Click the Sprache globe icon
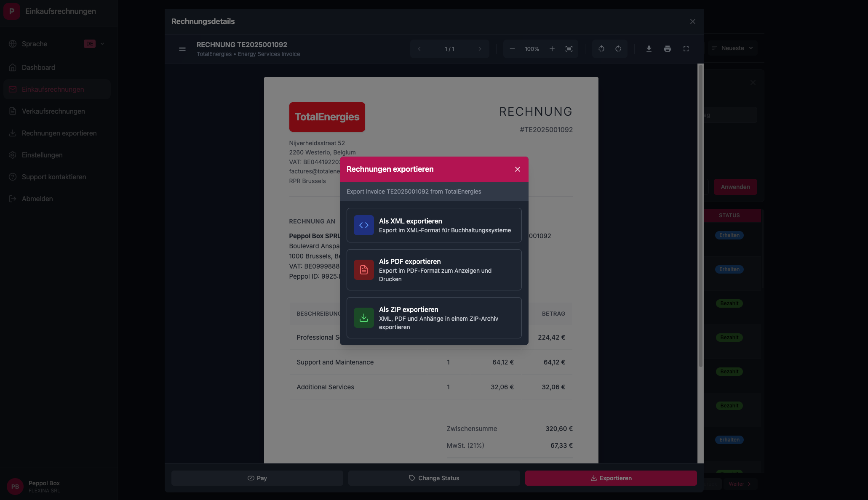 click(13, 44)
